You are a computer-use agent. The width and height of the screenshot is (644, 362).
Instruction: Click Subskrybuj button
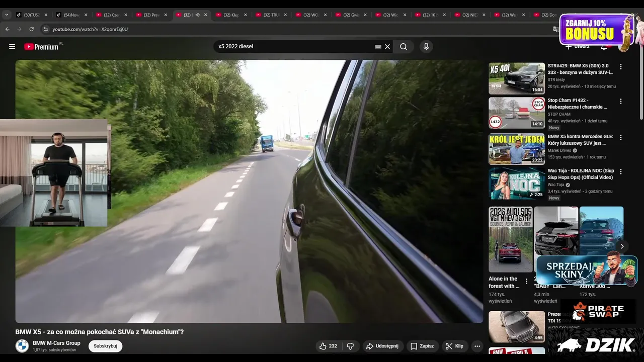(105, 346)
